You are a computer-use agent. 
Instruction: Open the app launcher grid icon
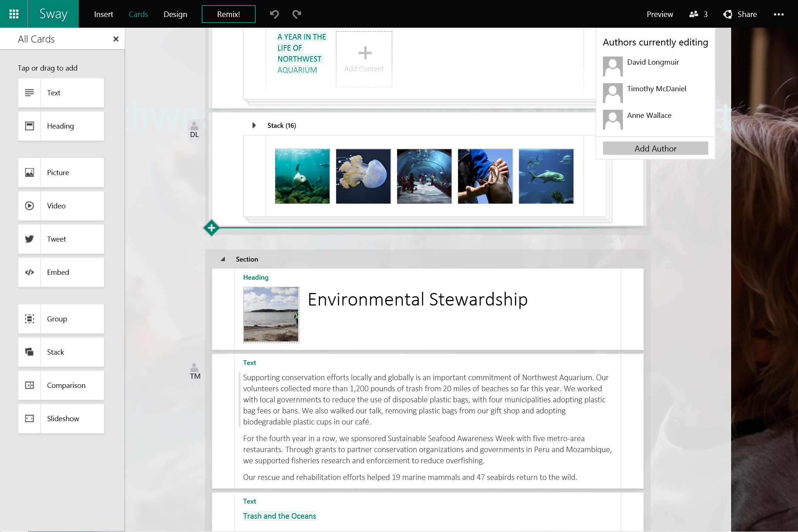click(14, 14)
